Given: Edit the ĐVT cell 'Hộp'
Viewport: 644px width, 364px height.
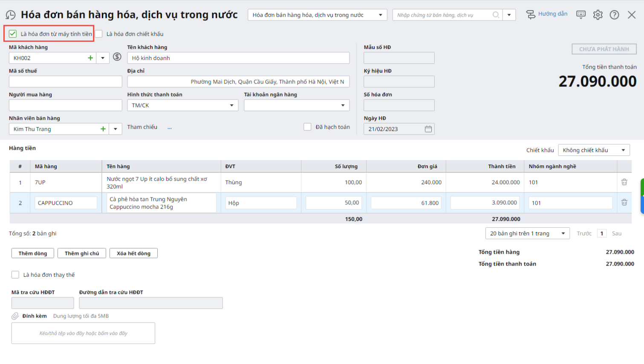Looking at the screenshot, I should (x=261, y=203).
